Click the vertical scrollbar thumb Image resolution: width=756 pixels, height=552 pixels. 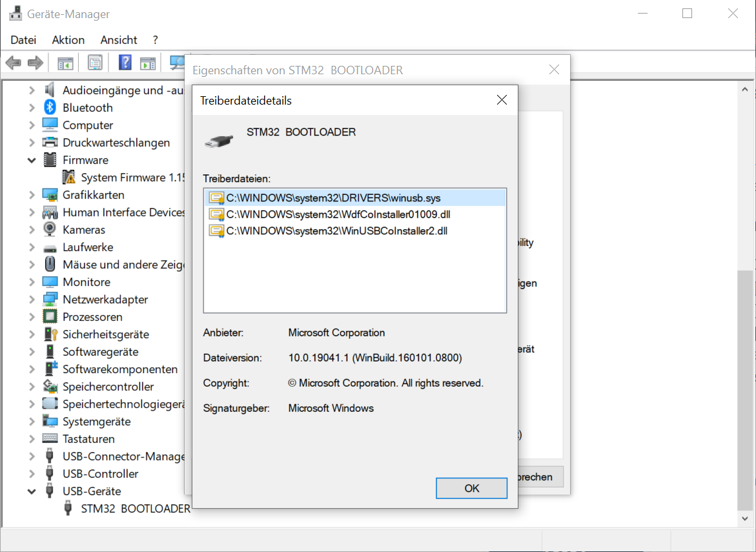(x=745, y=390)
